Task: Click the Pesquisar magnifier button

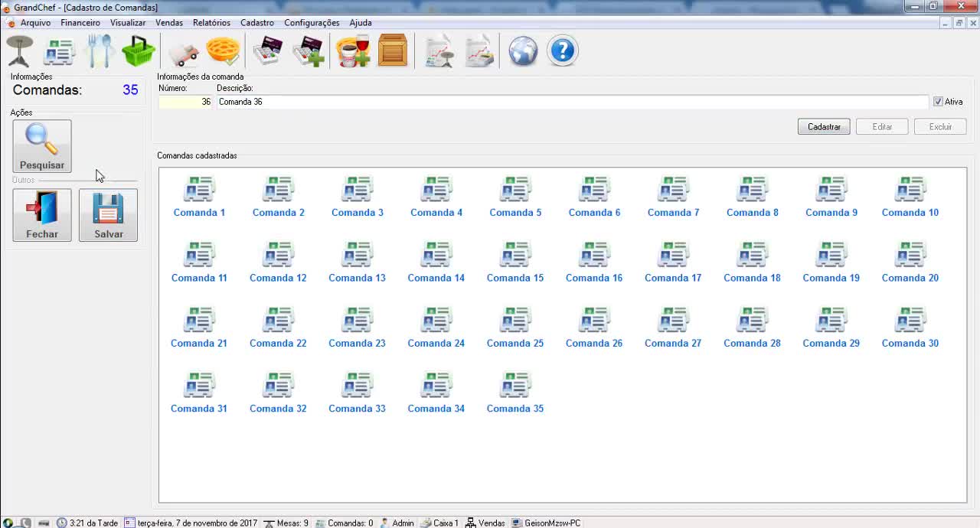Action: tap(42, 146)
